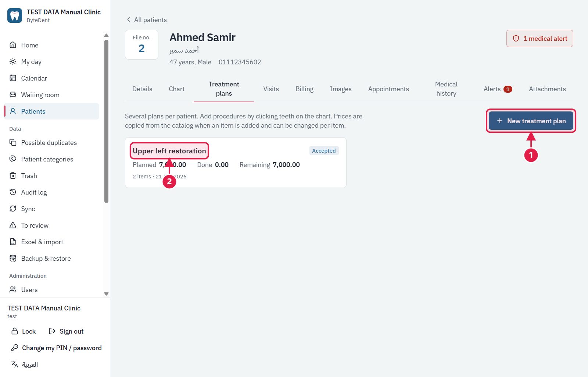Screen dimensions: 588x377
Task: Open the Calendar icon entry
Action: (13, 78)
